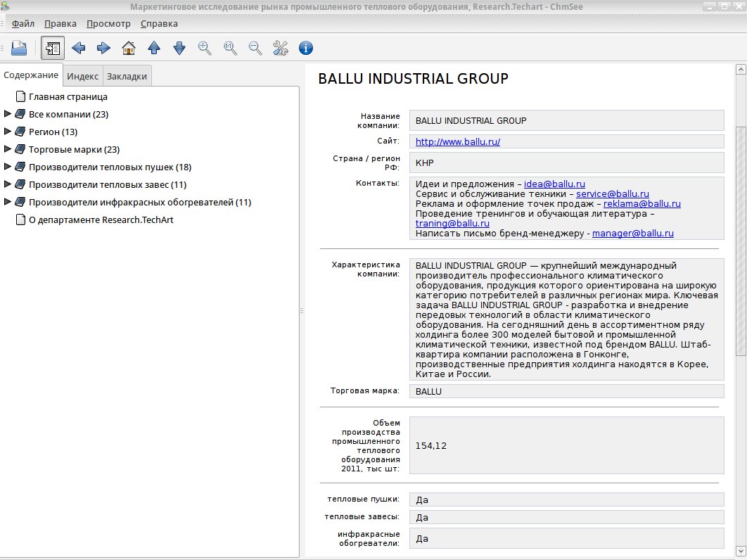Toggle the sidebar panel button
Image resolution: width=747 pixels, height=560 pixels.
point(53,48)
